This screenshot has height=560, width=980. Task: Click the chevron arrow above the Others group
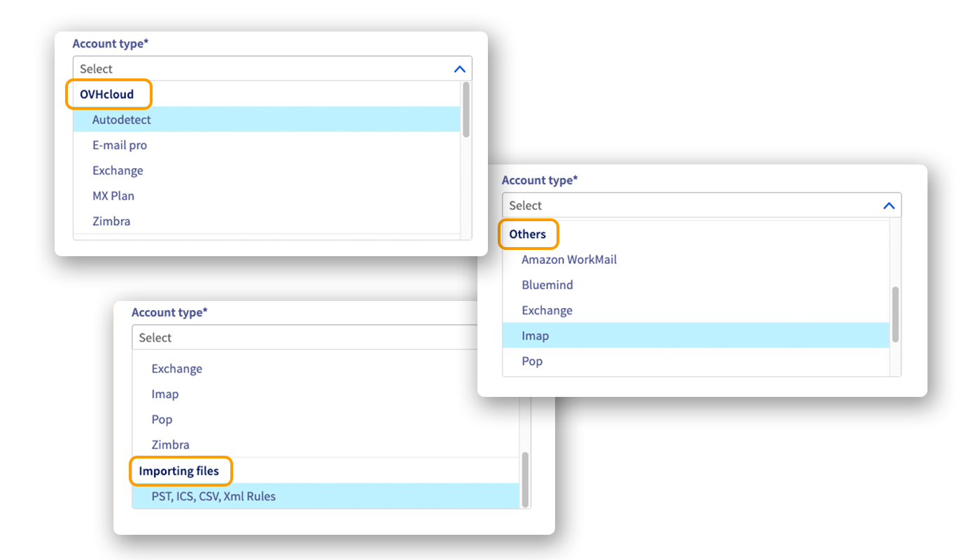pyautogui.click(x=888, y=206)
